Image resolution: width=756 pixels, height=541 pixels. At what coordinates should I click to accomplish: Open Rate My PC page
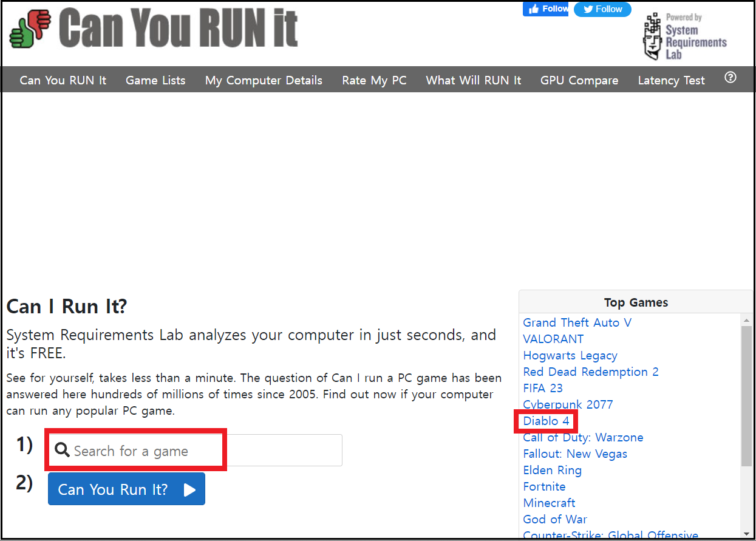pos(374,80)
